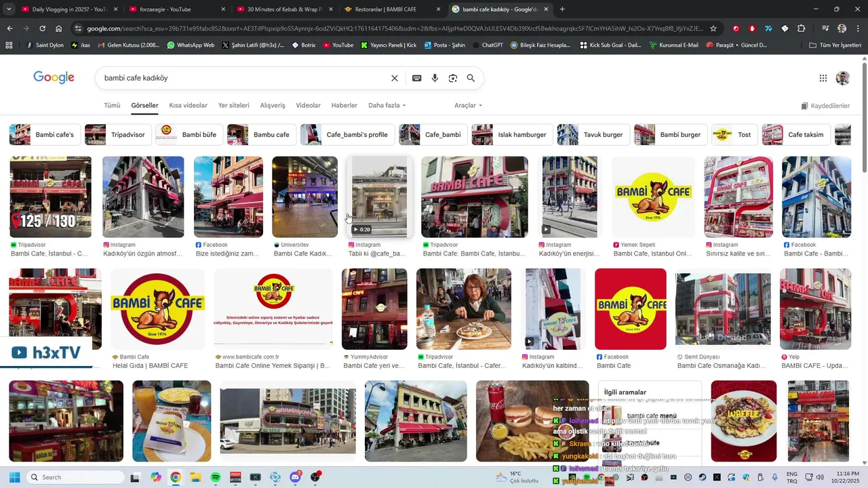
Task: Open File Explorer from the taskbar
Action: [x=195, y=477]
